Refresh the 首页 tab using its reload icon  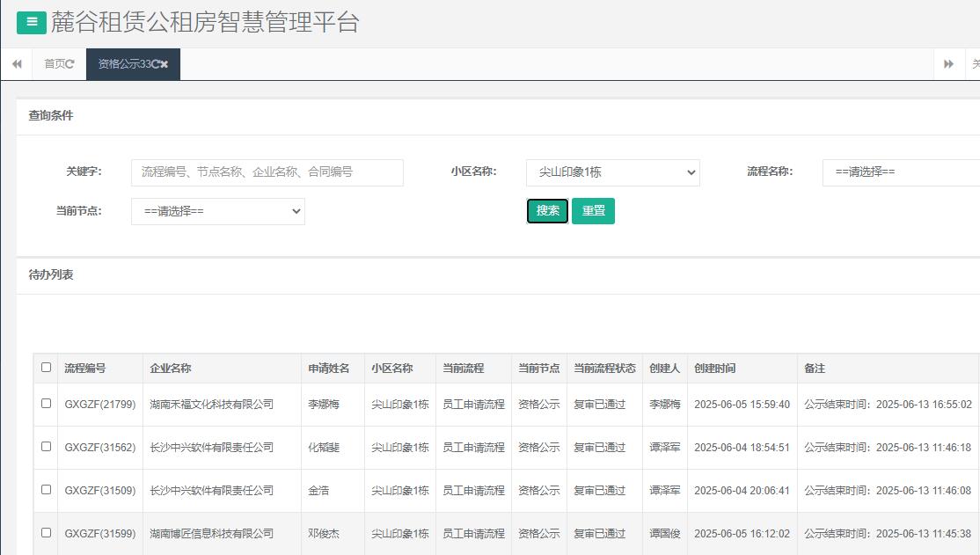pyautogui.click(x=70, y=64)
